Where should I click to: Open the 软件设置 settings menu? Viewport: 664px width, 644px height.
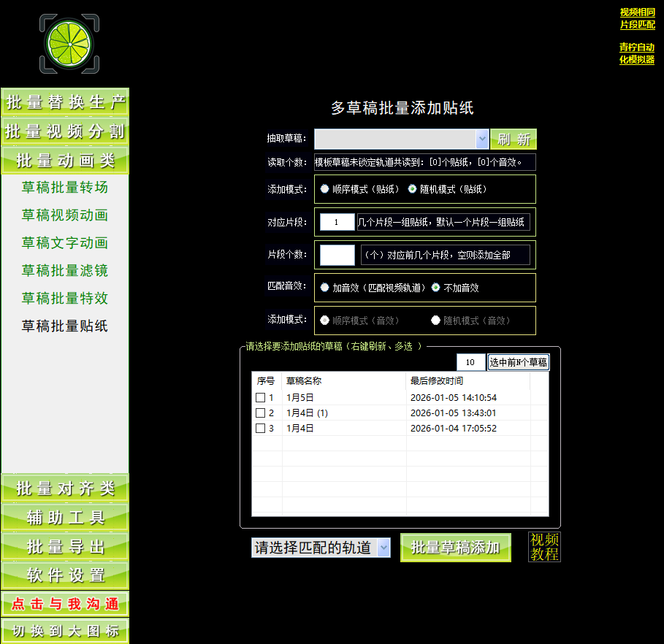pos(64,576)
